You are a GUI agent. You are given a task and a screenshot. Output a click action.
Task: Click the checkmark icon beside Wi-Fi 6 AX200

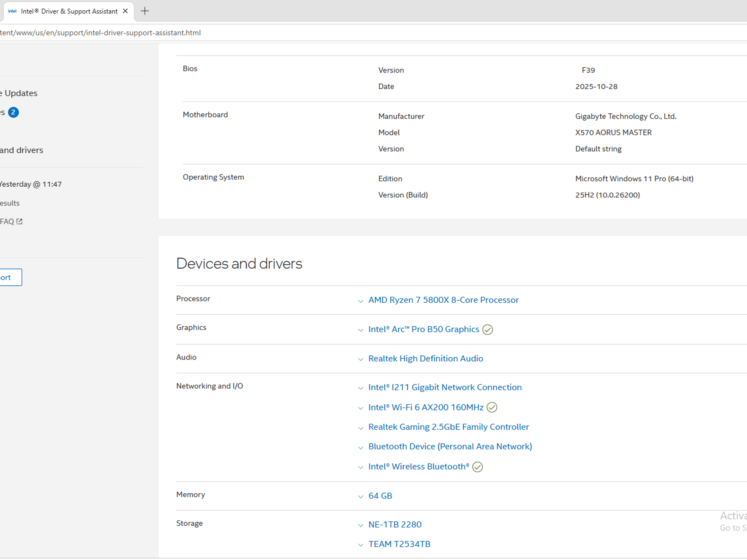492,407
